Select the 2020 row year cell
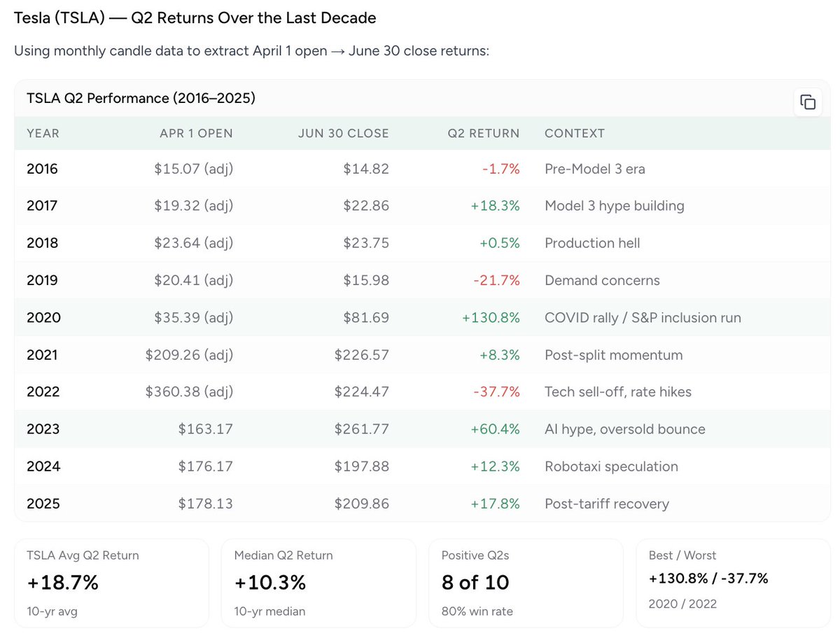The width and height of the screenshot is (840, 638). 43,317
